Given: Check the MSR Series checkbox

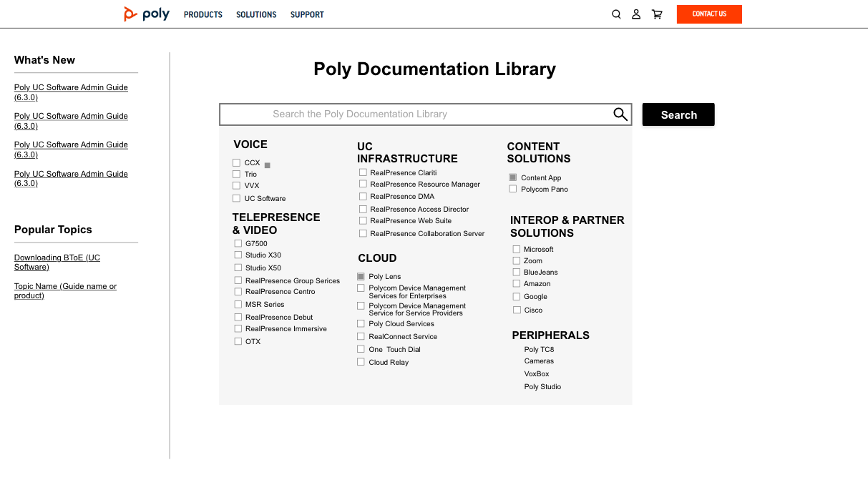Looking at the screenshot, I should click(x=238, y=304).
